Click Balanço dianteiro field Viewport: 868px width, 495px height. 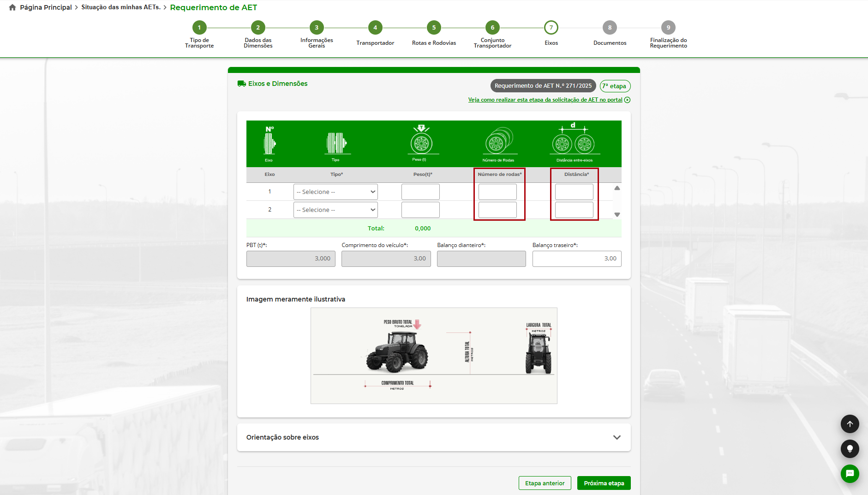point(481,259)
